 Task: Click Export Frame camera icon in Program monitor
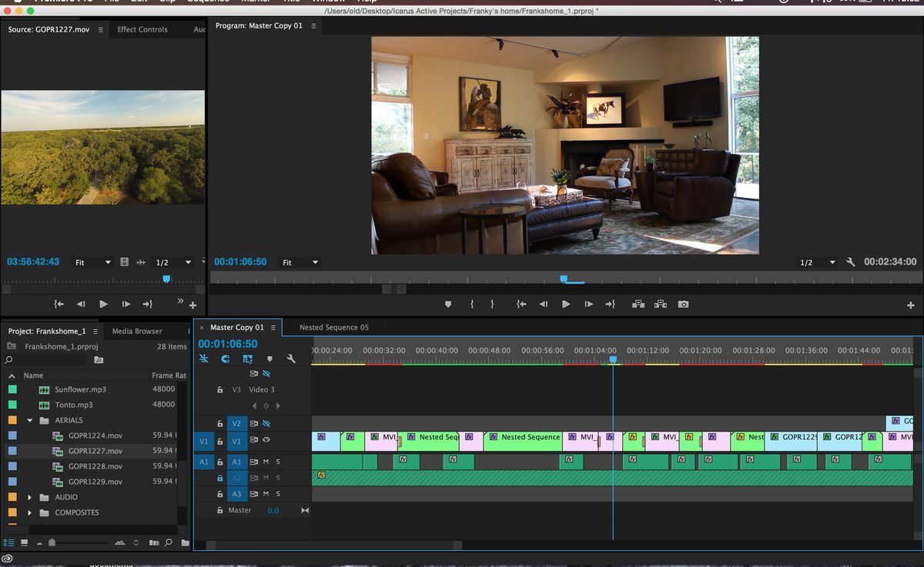point(683,305)
